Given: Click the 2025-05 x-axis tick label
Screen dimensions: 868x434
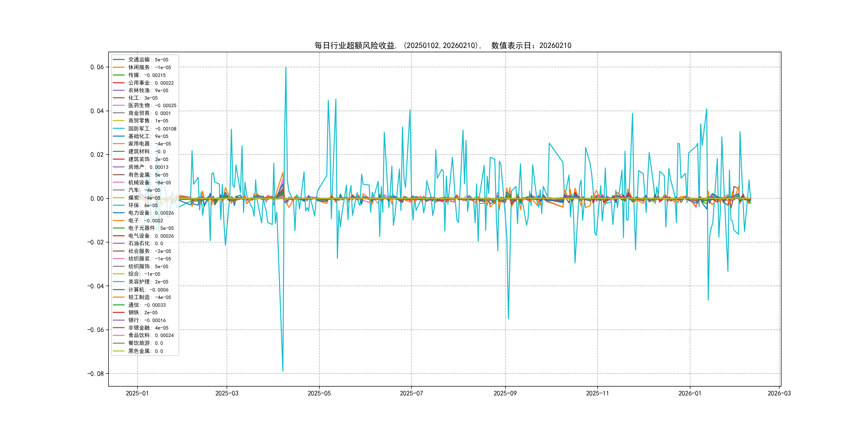Looking at the screenshot, I should (319, 393).
